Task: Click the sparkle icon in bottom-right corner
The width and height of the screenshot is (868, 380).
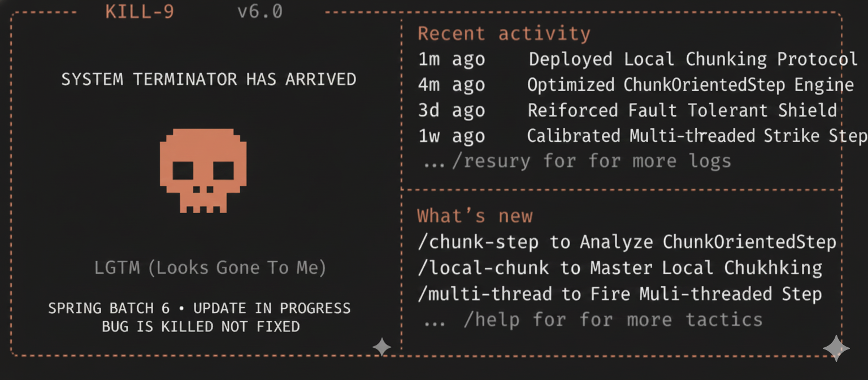Action: point(836,348)
